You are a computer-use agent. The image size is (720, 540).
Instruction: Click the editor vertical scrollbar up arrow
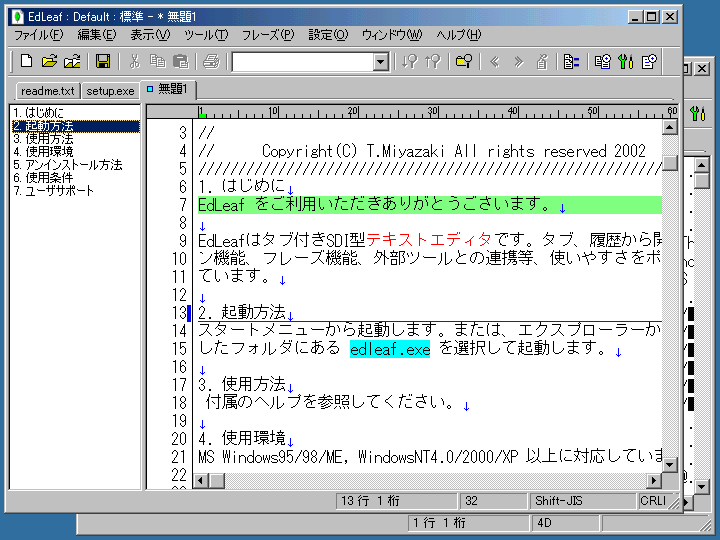point(670,127)
